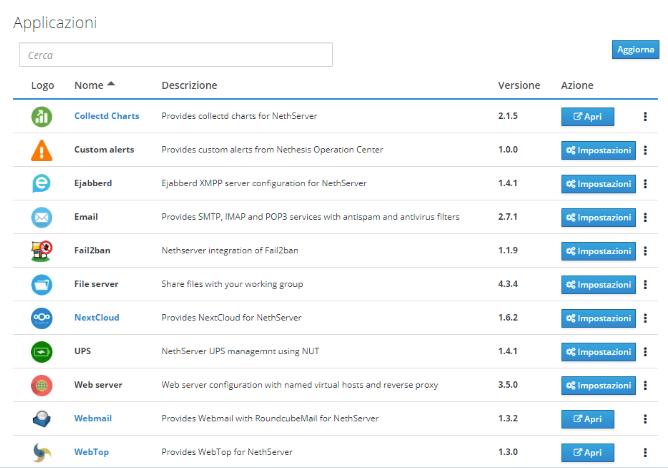Click Apri button for Webmail

(x=587, y=419)
